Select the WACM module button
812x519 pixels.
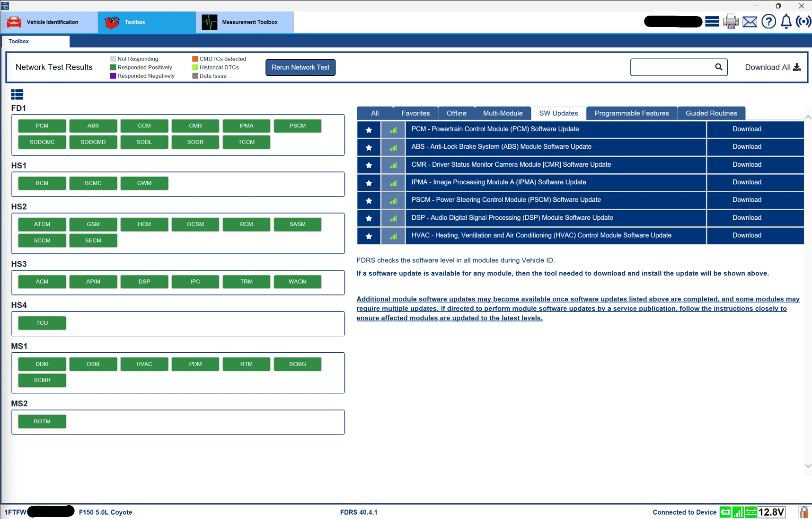point(298,282)
